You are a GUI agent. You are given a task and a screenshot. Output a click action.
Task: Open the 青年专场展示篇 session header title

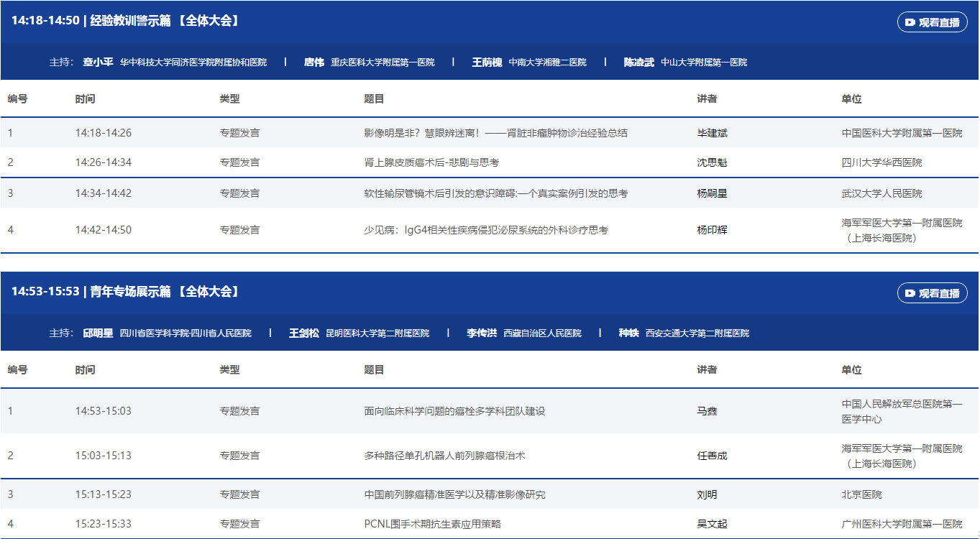tap(125, 292)
